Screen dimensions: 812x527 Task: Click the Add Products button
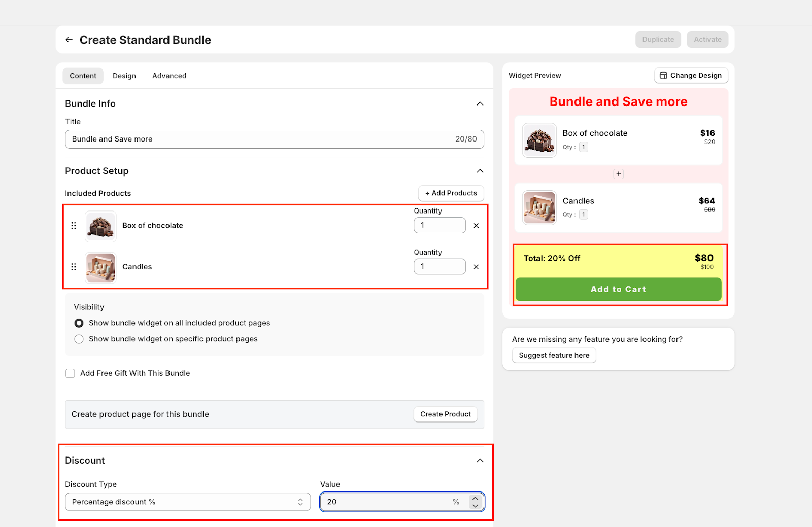tap(451, 193)
